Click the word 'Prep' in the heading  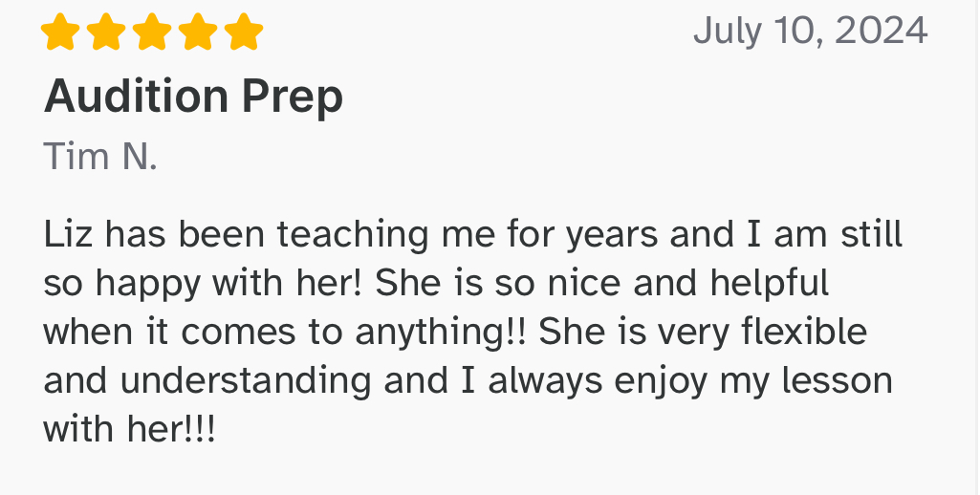click(293, 98)
